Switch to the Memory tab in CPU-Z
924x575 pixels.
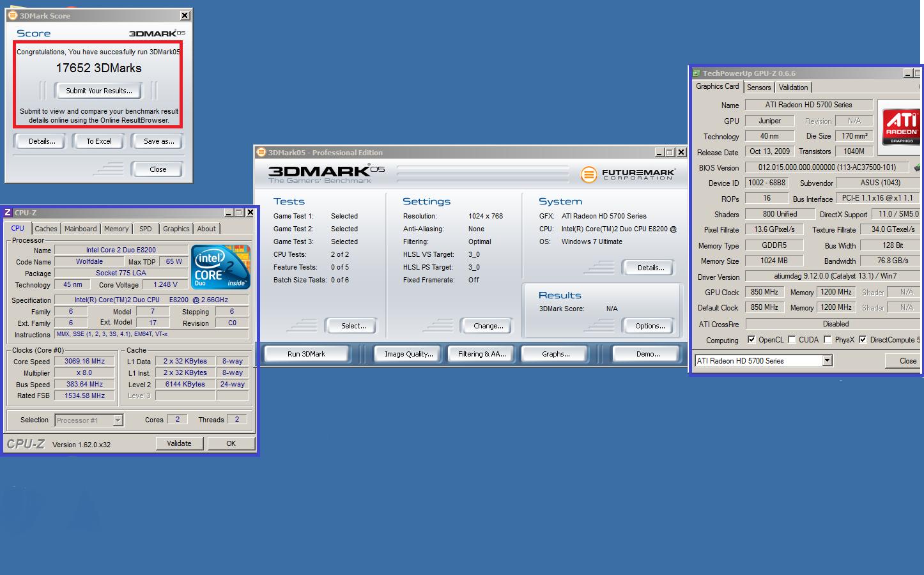(x=116, y=229)
